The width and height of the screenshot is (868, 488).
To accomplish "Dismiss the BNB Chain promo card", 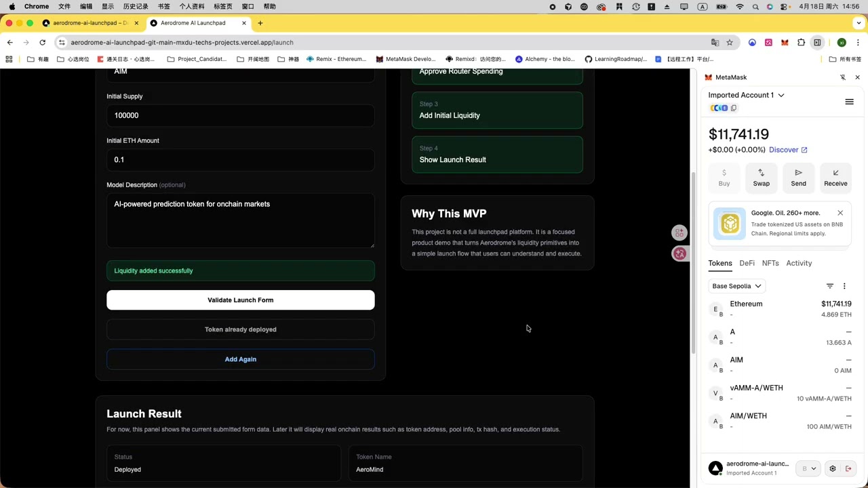I will pyautogui.click(x=840, y=213).
